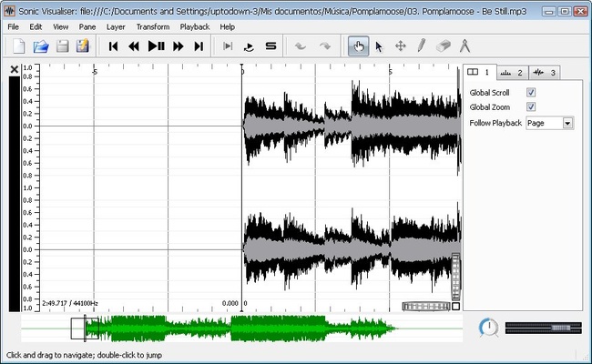Switch to waveform layer tab 3

point(545,73)
